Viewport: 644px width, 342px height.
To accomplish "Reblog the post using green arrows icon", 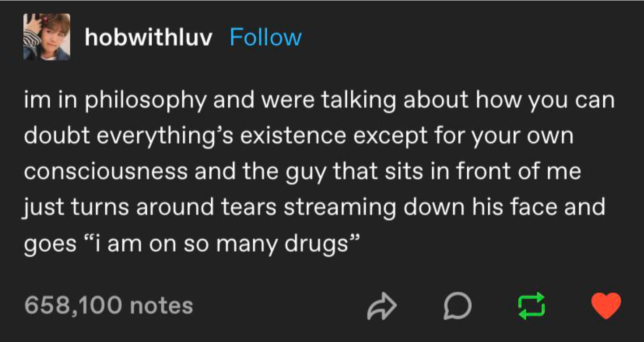I will coord(532,306).
